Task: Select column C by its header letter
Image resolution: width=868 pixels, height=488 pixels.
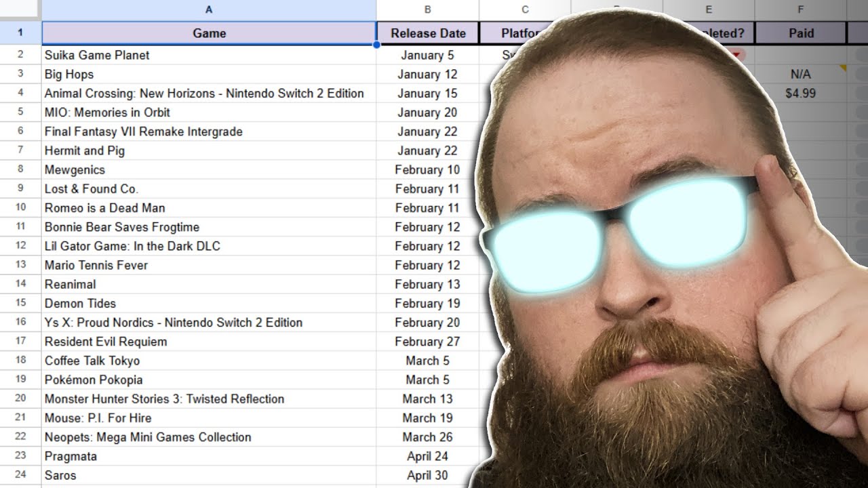Action: click(525, 10)
